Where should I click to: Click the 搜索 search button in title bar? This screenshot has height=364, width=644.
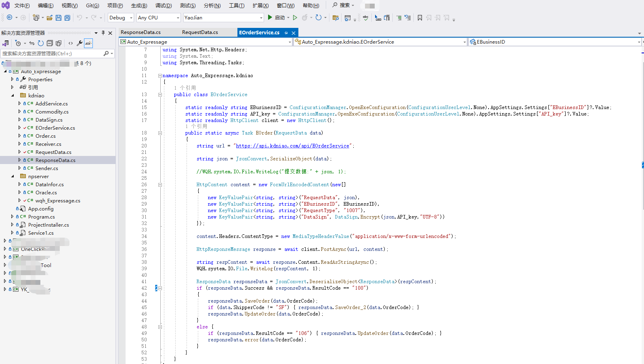343,5
